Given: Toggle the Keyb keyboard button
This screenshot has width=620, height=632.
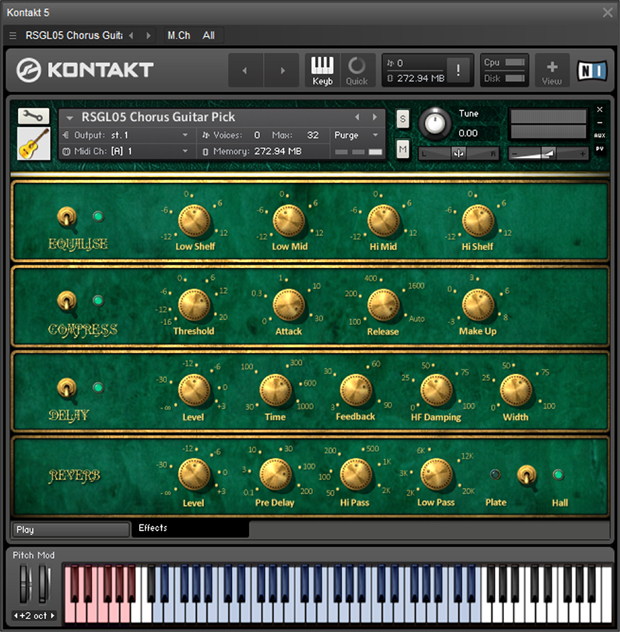Looking at the screenshot, I should (x=322, y=71).
